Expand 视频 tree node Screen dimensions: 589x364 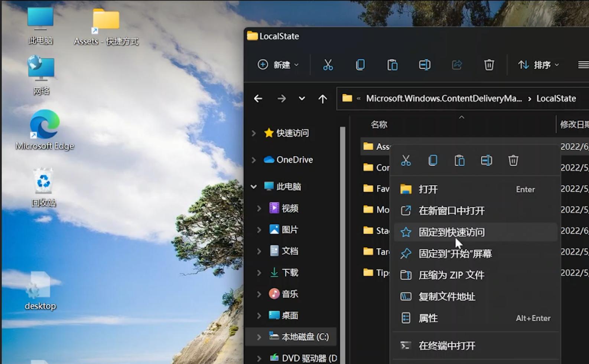pyautogui.click(x=259, y=209)
